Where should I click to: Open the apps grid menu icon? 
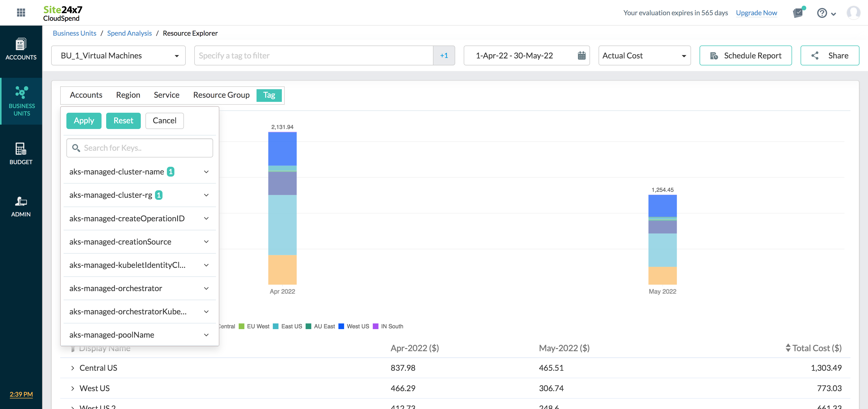pyautogui.click(x=21, y=12)
